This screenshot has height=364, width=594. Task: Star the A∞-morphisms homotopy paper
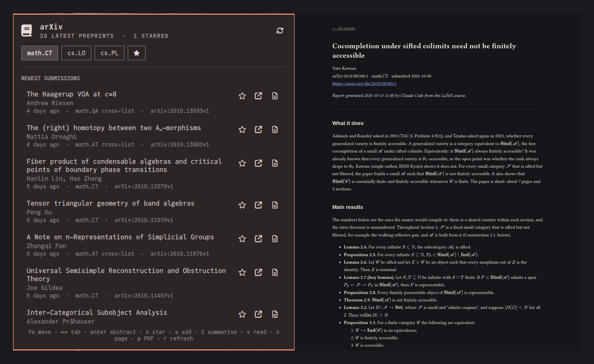pos(242,129)
